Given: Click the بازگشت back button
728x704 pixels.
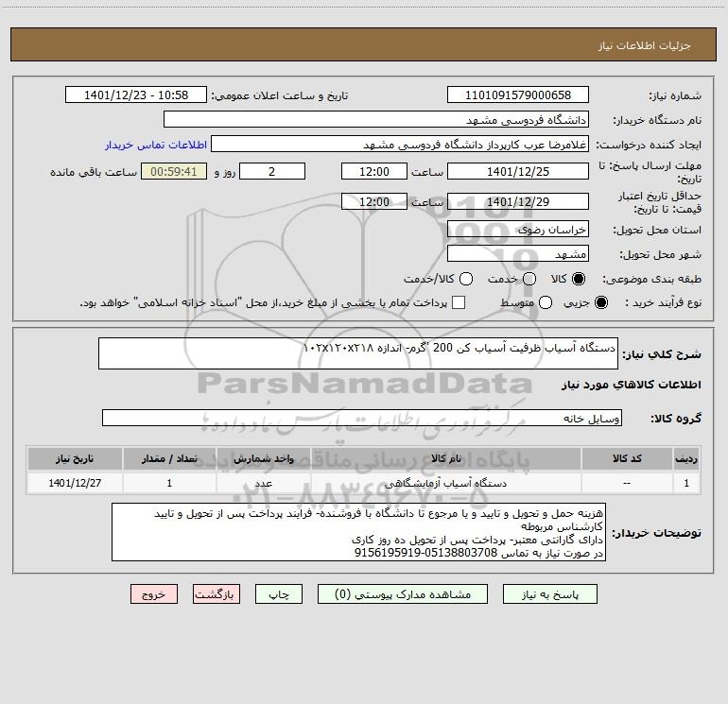Looking at the screenshot, I should 217,594.
